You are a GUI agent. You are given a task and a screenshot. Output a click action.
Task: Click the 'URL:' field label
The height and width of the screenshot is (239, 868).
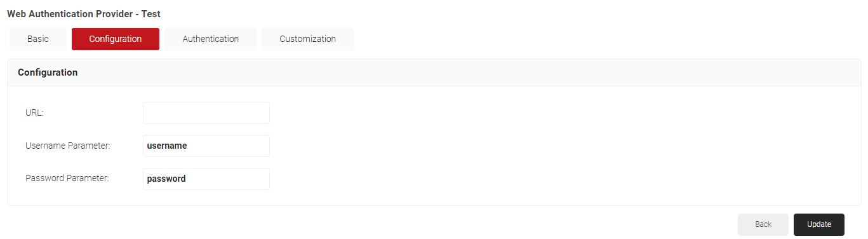tap(34, 113)
